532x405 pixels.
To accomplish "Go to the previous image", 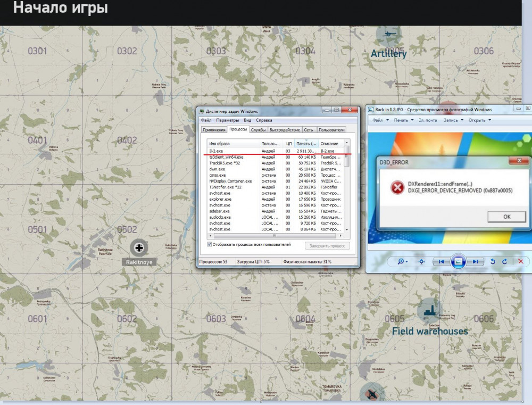I will coord(442,261).
